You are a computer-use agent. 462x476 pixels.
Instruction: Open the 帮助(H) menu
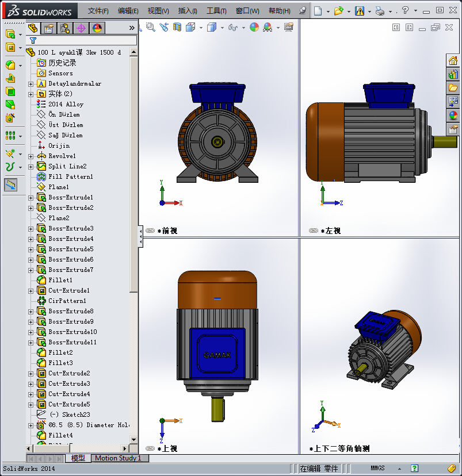point(280,11)
